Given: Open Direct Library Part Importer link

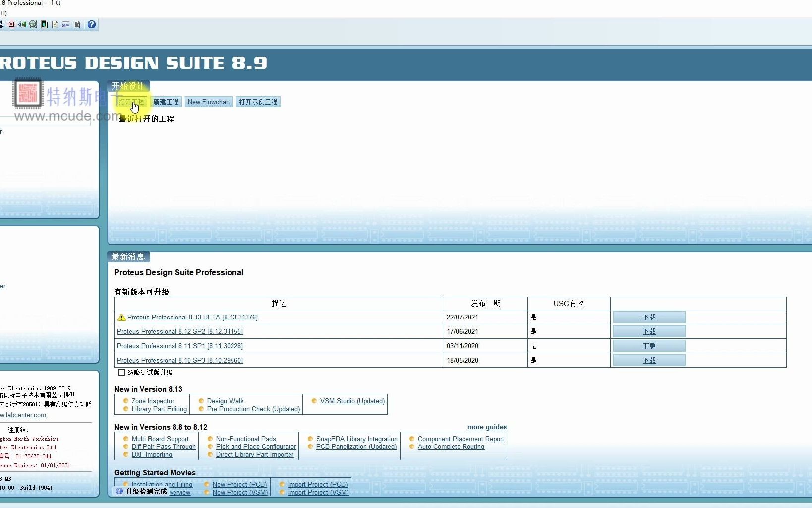Looking at the screenshot, I should tap(255, 454).
